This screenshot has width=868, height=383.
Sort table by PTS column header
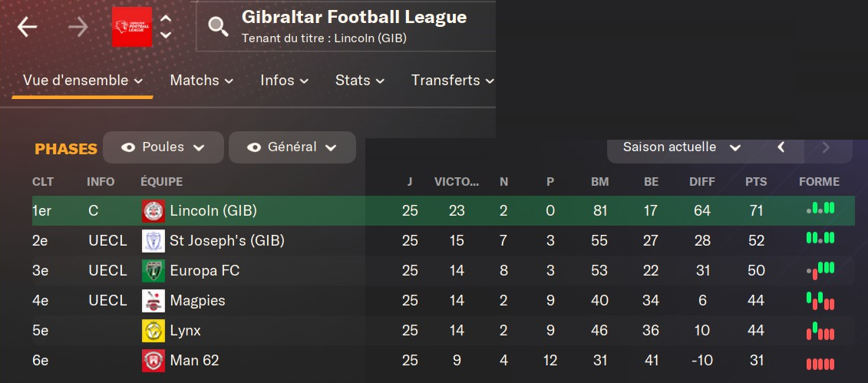pos(755,182)
